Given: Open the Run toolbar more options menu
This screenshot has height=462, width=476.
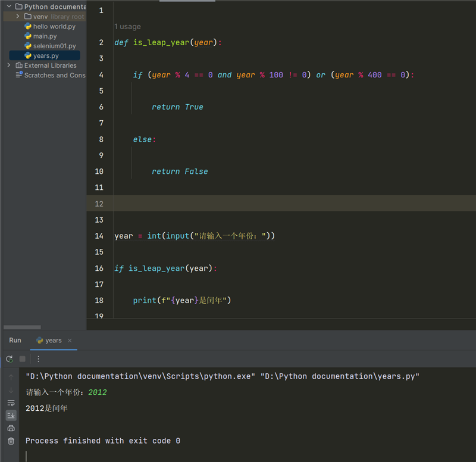Looking at the screenshot, I should (x=39, y=359).
